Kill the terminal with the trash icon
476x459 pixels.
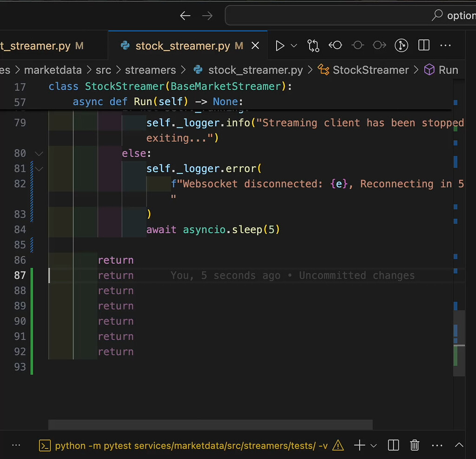point(415,446)
